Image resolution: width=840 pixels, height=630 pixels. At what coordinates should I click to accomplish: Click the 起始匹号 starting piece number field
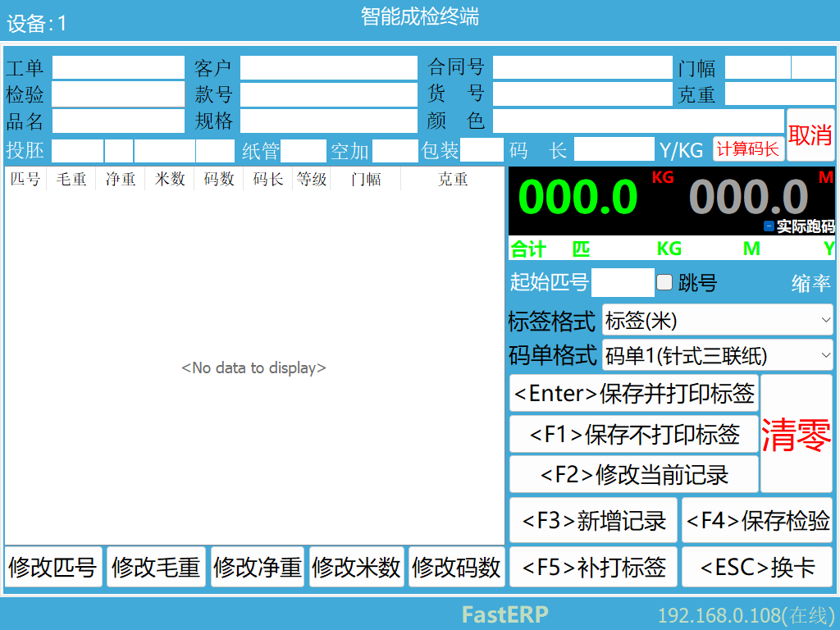coord(623,281)
